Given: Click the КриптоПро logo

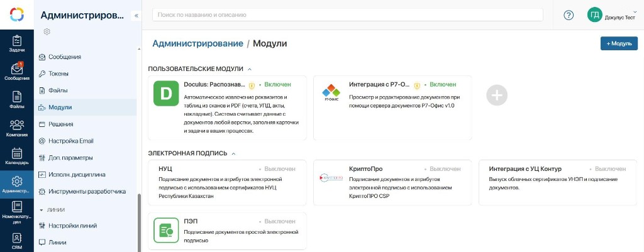Looking at the screenshot, I should 331,177.
